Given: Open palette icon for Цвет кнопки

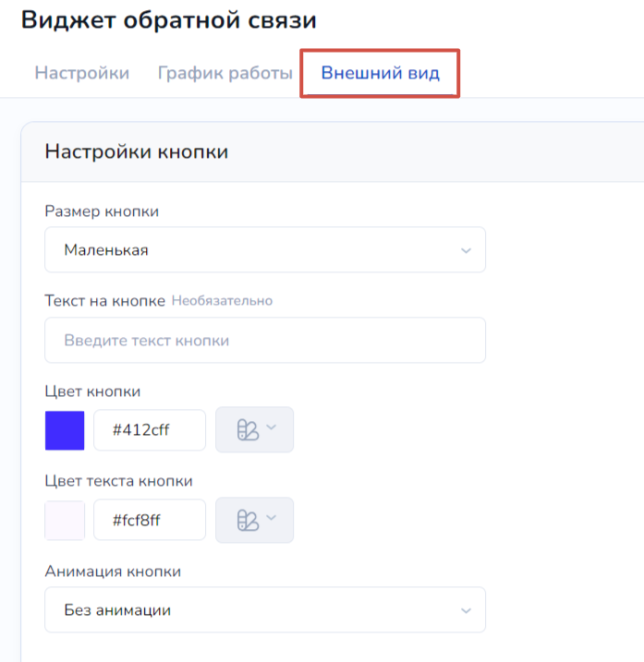Looking at the screenshot, I should point(248,430).
